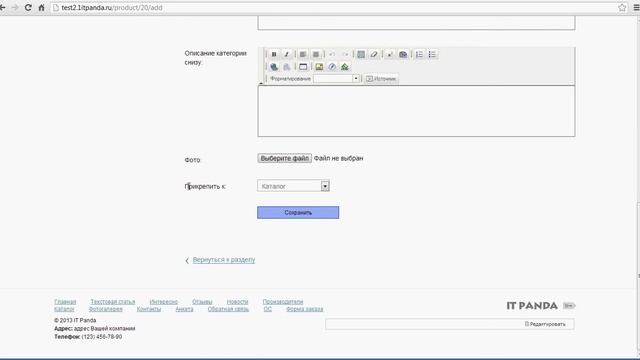Open the Фотогалерея footer link

[105, 309]
